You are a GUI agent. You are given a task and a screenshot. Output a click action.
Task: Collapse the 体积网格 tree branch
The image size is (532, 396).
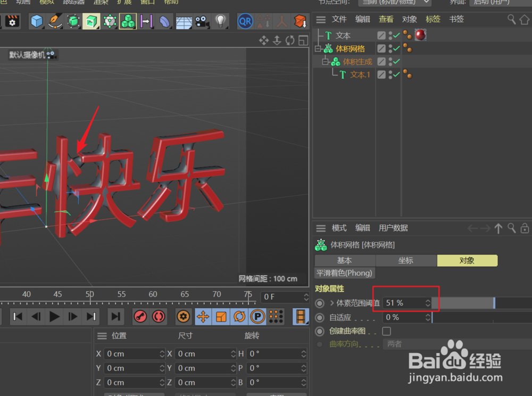[317, 48]
